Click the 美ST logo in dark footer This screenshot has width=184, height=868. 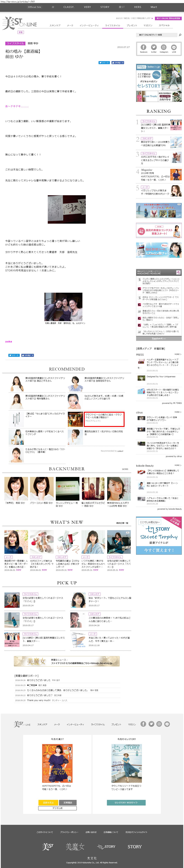48,846
